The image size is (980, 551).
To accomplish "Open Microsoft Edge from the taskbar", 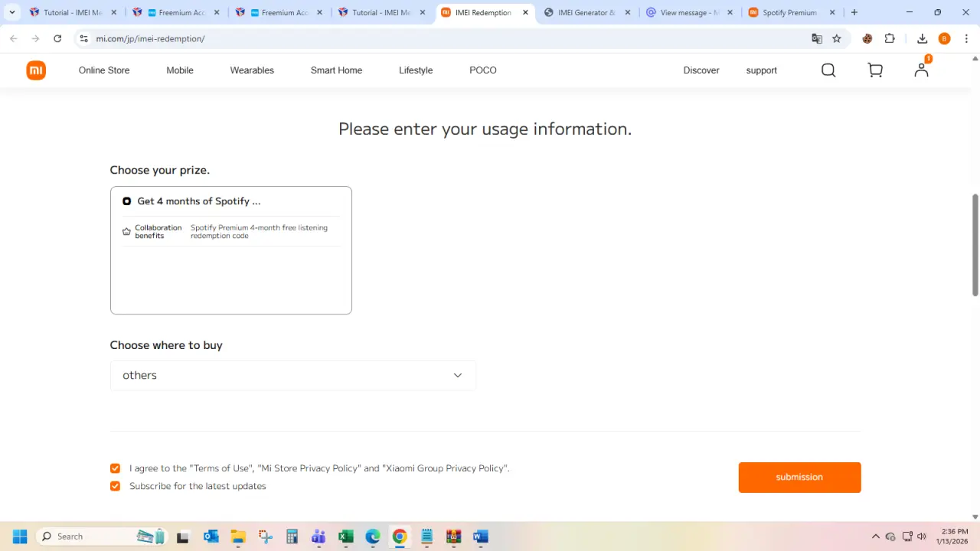I will pyautogui.click(x=373, y=536).
